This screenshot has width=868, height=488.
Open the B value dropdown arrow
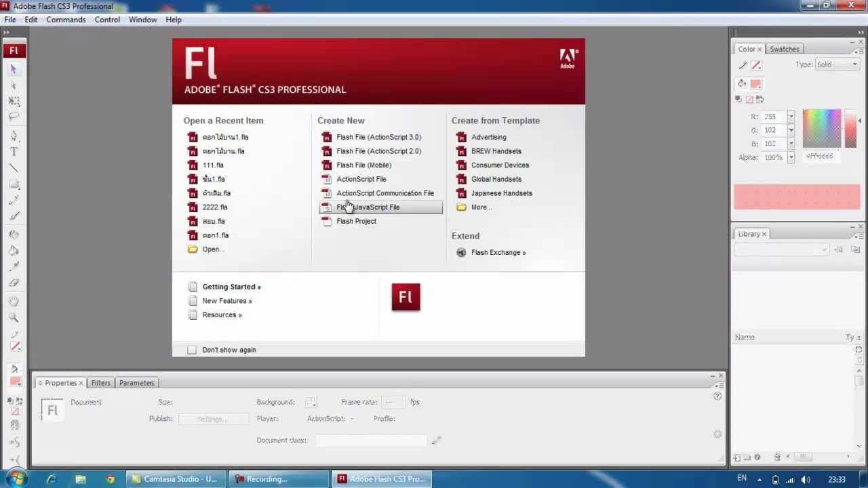point(791,144)
